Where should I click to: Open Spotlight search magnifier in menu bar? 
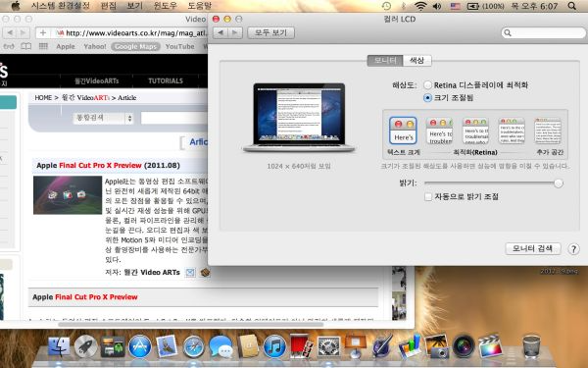tap(572, 6)
